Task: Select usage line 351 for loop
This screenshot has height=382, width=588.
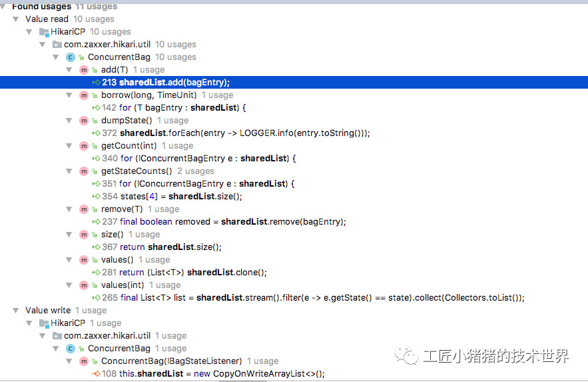Action: coord(198,184)
